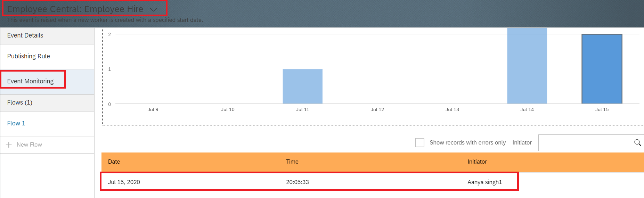
Task: Select the Aanya singh1 initiator cell
Action: (x=485, y=182)
